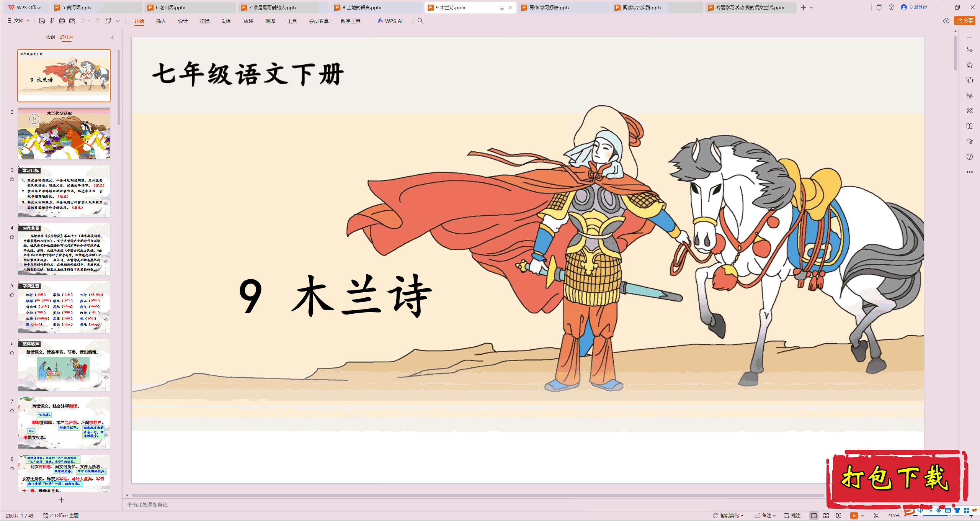
Task: Click fit-slide-to-window icon
Action: [x=877, y=516]
